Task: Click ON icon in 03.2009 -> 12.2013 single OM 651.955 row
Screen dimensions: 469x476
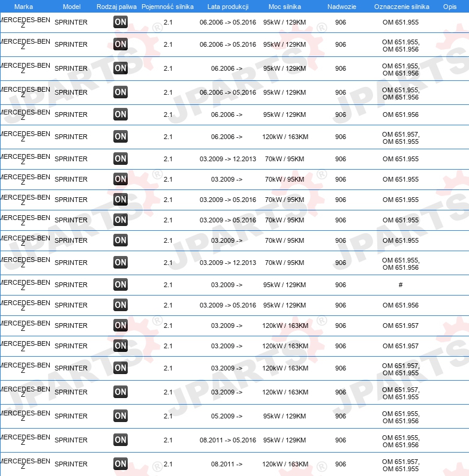Action: pyautogui.click(x=121, y=159)
